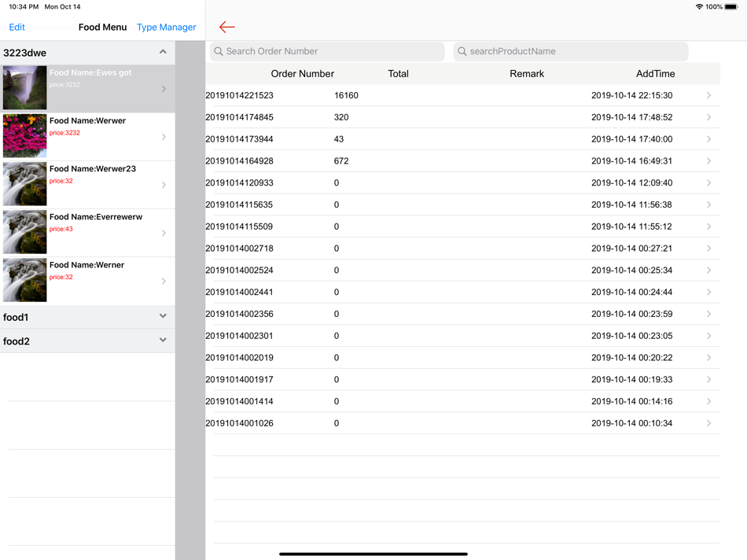Select Food Name:Werwer23 item
The width and height of the screenshot is (747, 560).
click(x=87, y=185)
